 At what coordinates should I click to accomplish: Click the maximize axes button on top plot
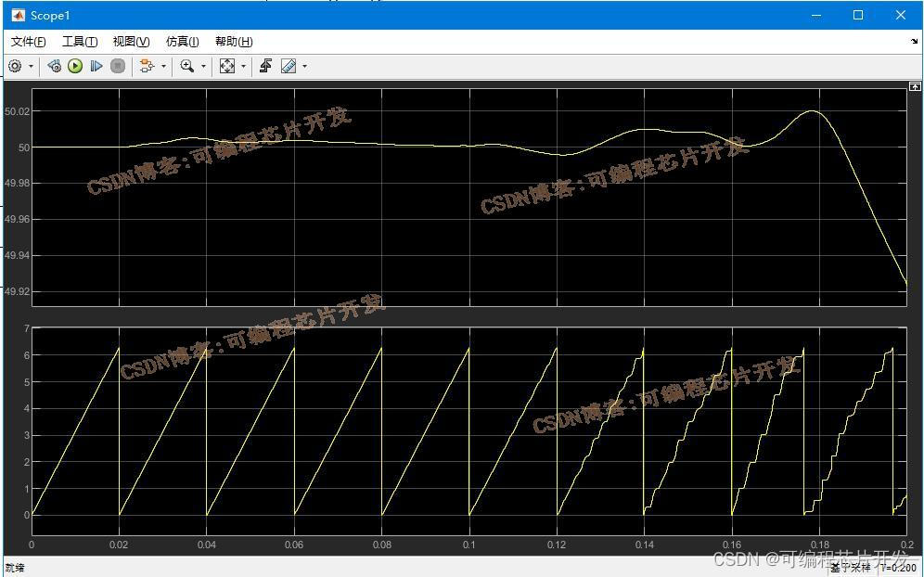point(915,86)
